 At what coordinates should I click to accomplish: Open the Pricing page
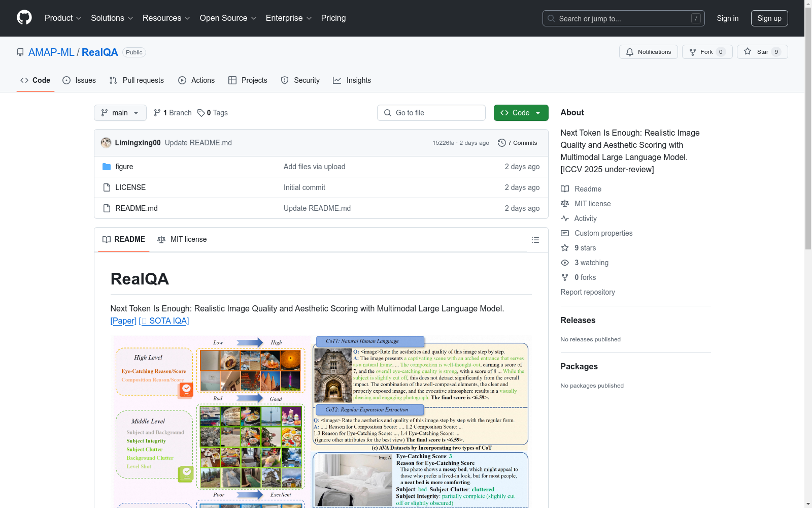pyautogui.click(x=333, y=18)
